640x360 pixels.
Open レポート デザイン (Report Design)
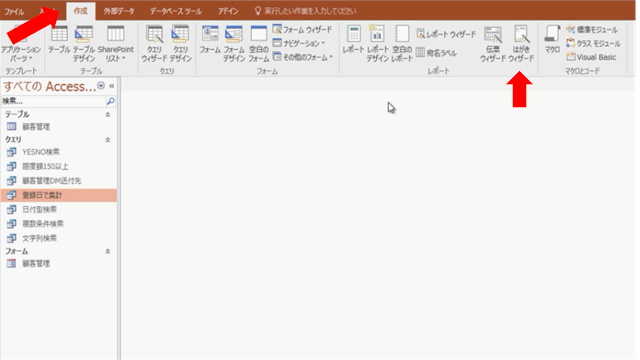[377, 43]
